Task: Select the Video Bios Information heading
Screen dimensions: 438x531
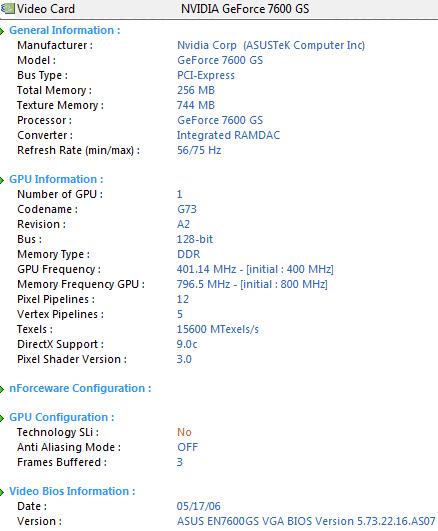Action: pos(72,491)
